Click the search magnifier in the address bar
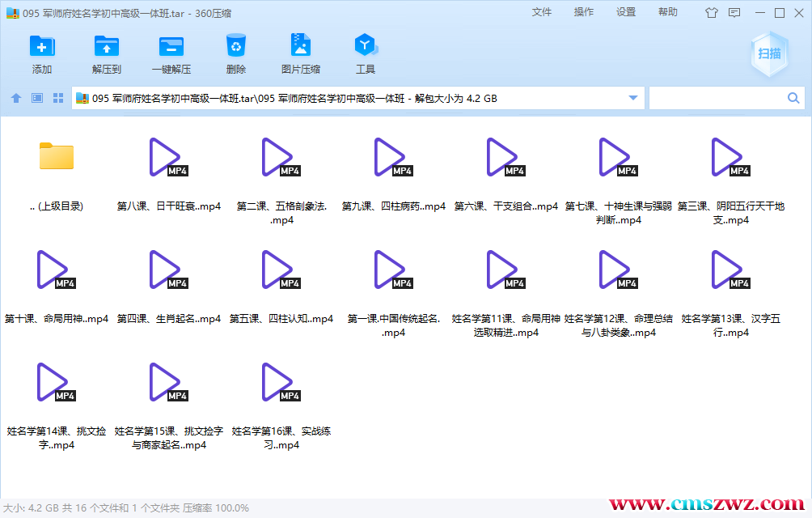The image size is (812, 518). click(793, 97)
